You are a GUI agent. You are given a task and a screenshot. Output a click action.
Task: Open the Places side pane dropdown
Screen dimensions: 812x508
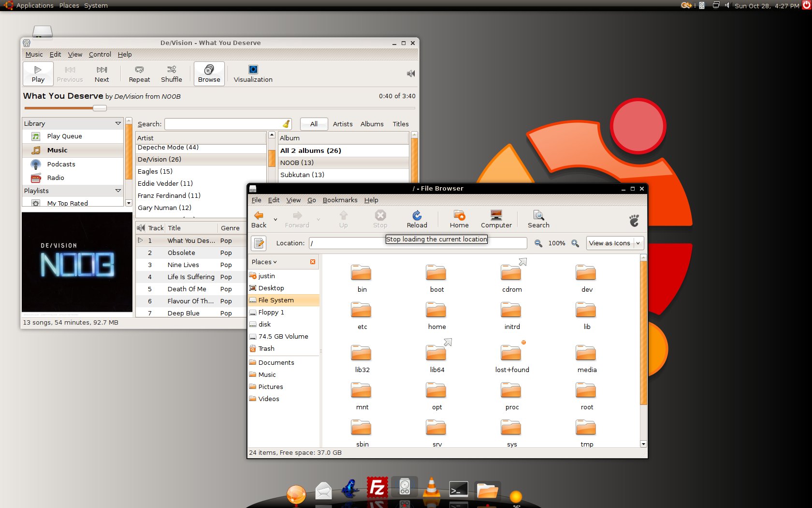pos(264,262)
